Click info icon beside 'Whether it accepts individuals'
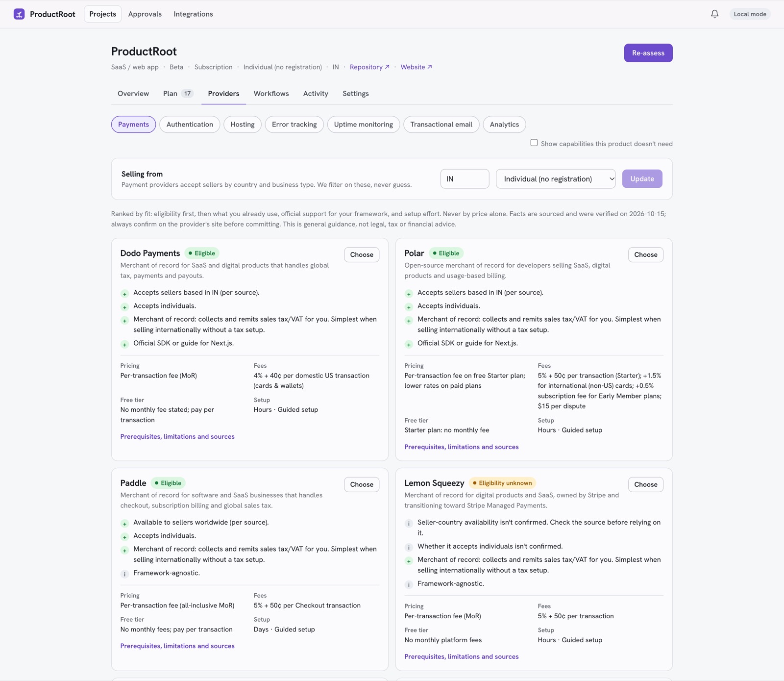This screenshot has height=681, width=784. tap(409, 547)
